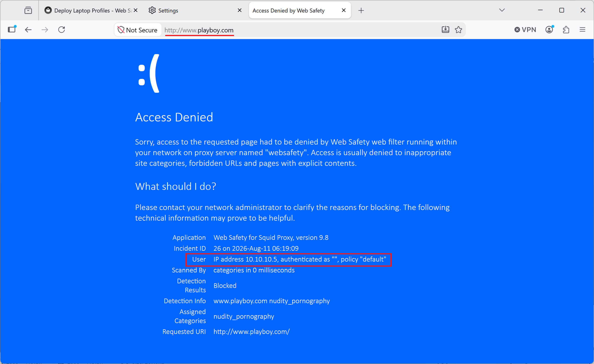594x364 pixels.
Task: Close the Settings tab
Action: point(240,10)
